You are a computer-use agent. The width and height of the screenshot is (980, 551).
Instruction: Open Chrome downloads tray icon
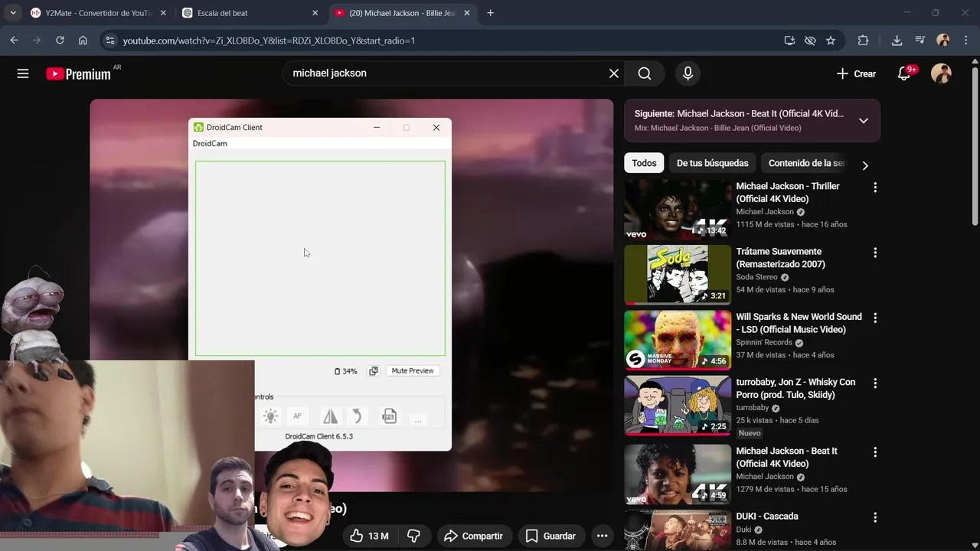pyautogui.click(x=897, y=41)
